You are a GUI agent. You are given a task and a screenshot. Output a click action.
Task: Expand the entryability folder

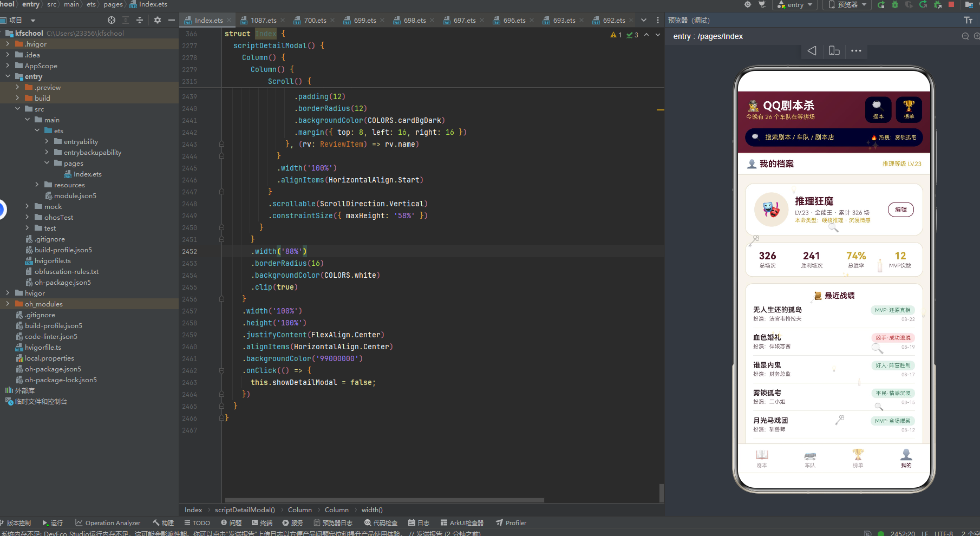47,141
